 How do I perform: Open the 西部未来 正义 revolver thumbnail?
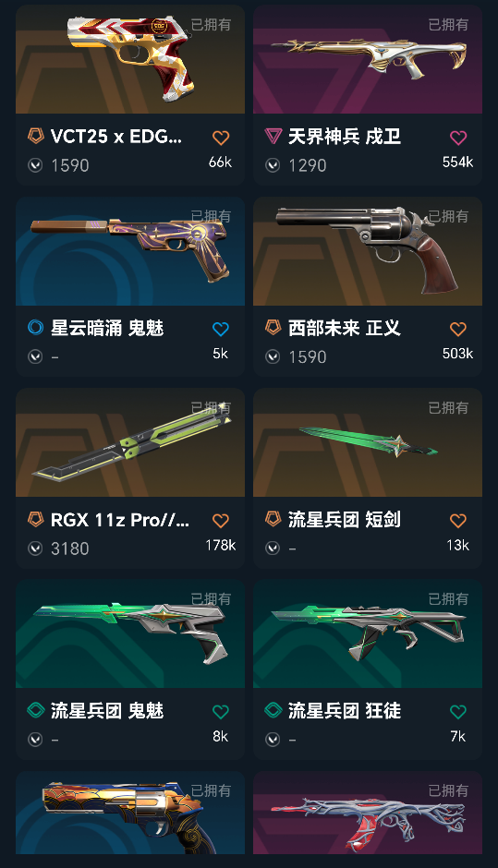tap(368, 251)
